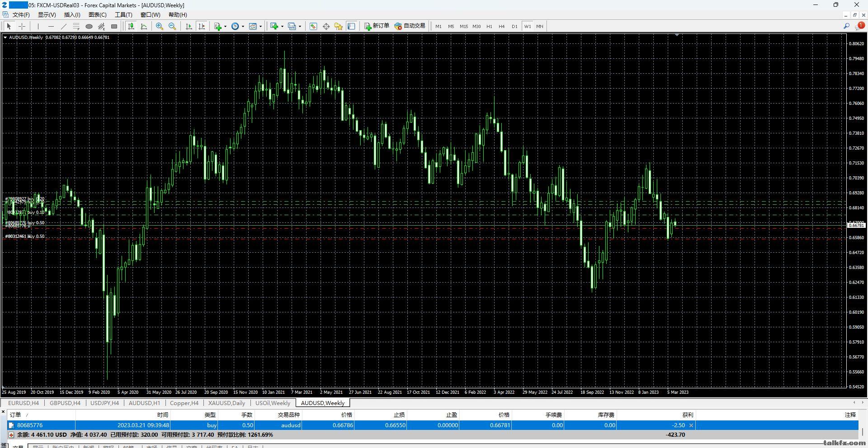This screenshot has height=448, width=868.
Task: Click the account balance row icon
Action: coord(11,435)
